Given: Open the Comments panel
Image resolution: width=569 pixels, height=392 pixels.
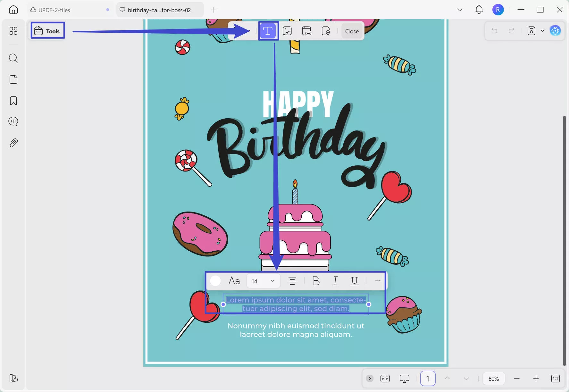Looking at the screenshot, I should point(13,121).
